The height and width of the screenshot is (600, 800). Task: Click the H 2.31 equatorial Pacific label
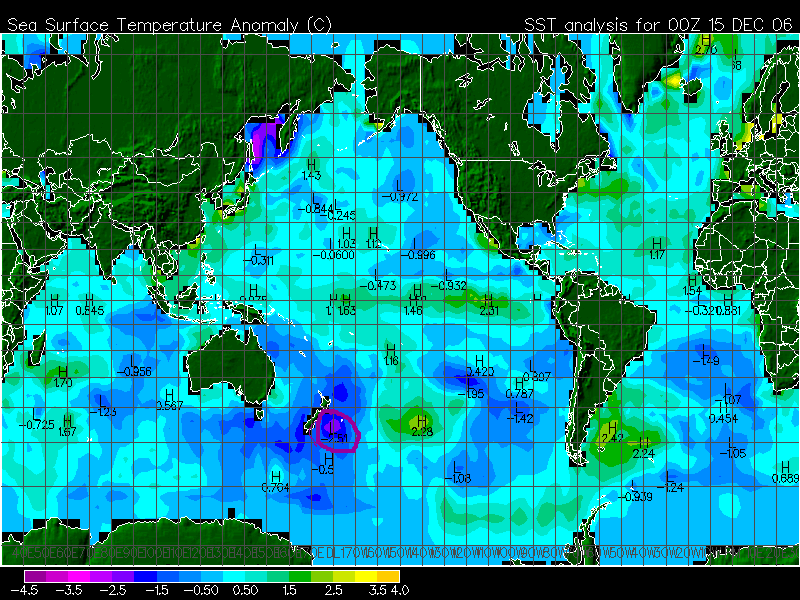489,305
